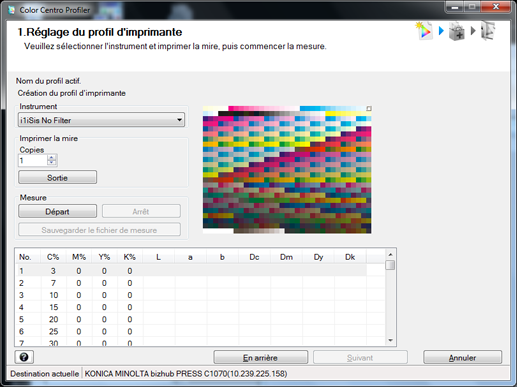
Task: Click the b column header
Action: coord(222,257)
